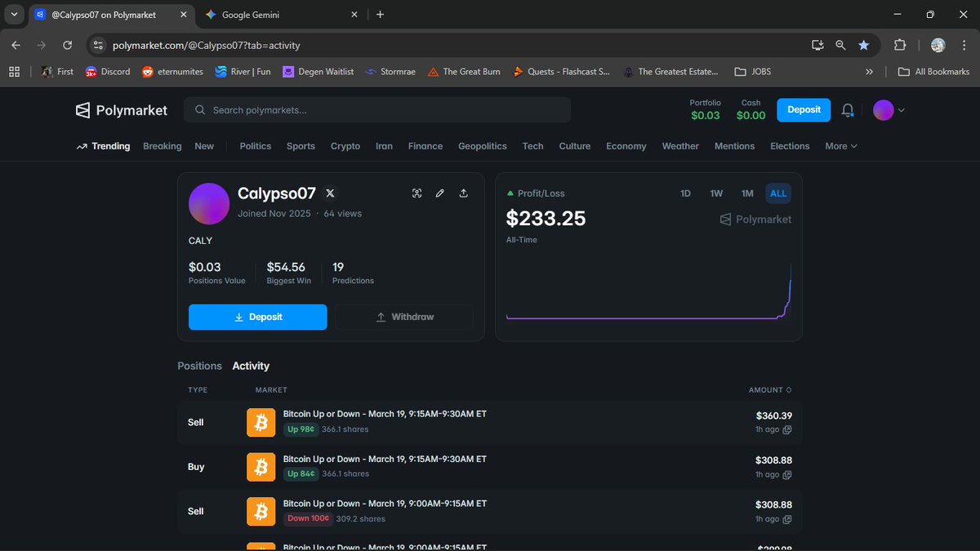Open The Great Burn bookmark
980x551 pixels.
coord(464,72)
